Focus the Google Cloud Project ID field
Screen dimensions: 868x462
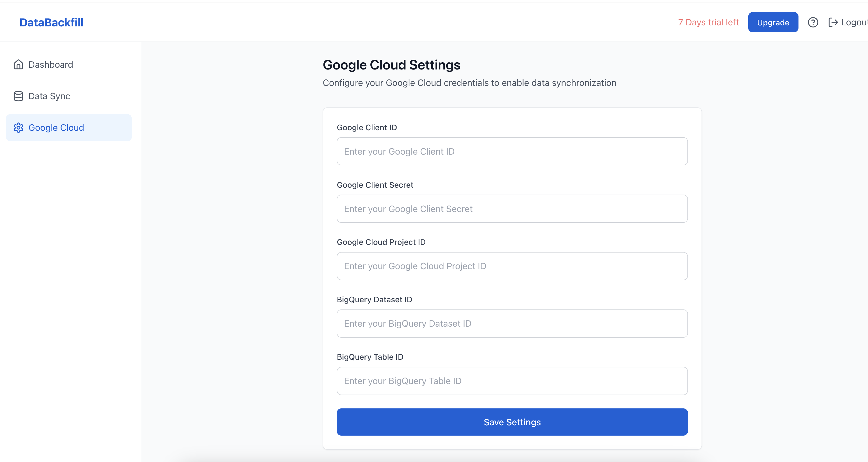pyautogui.click(x=512, y=266)
